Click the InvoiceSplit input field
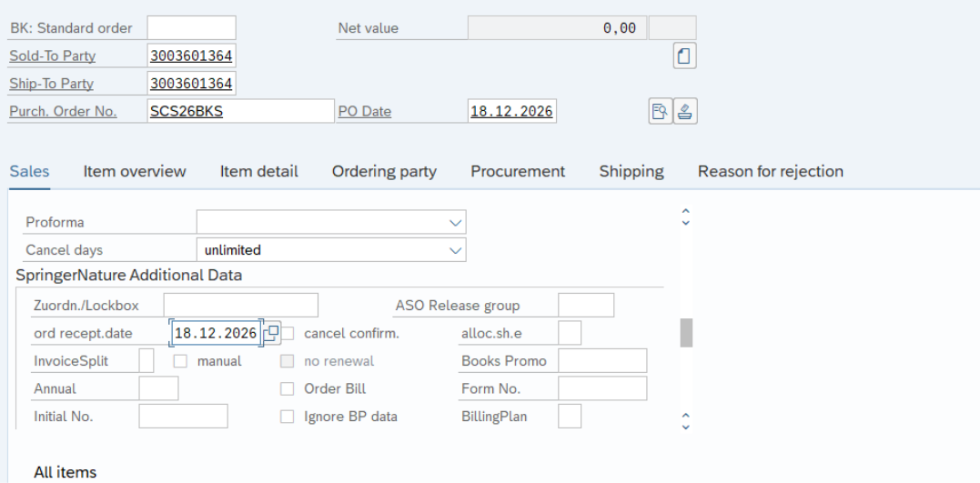 click(x=146, y=360)
